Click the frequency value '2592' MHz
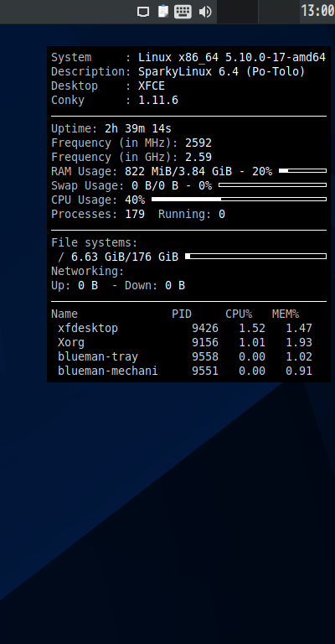This screenshot has width=335, height=644. click(198, 143)
